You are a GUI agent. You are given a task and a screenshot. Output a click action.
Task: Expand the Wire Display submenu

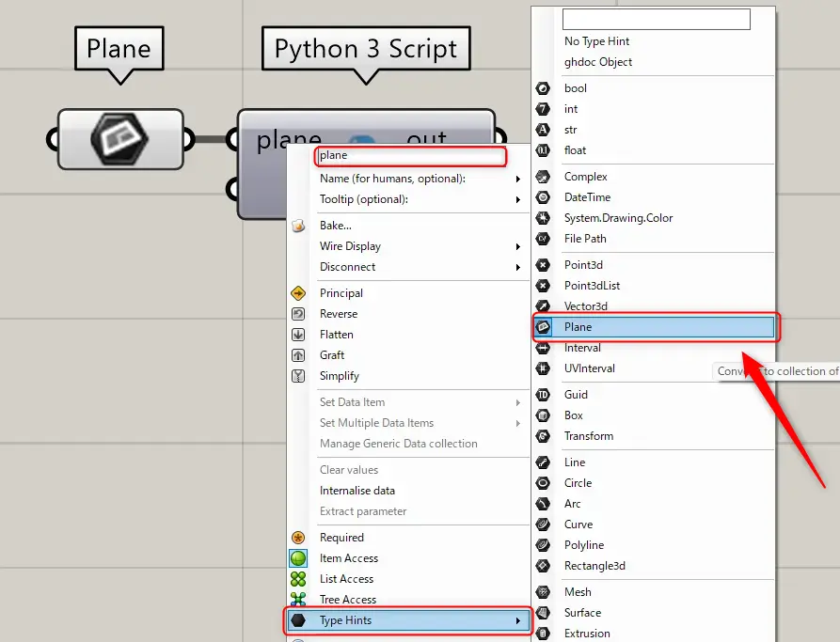click(408, 246)
